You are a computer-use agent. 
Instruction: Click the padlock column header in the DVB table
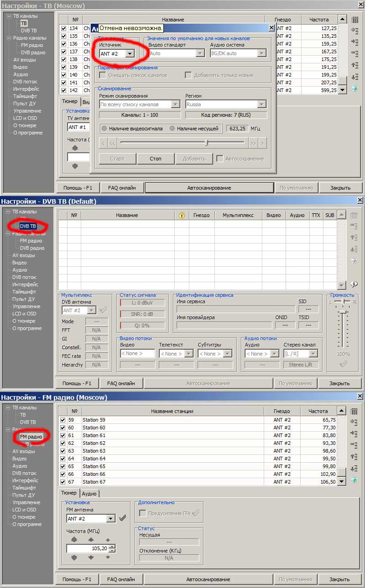pos(182,215)
